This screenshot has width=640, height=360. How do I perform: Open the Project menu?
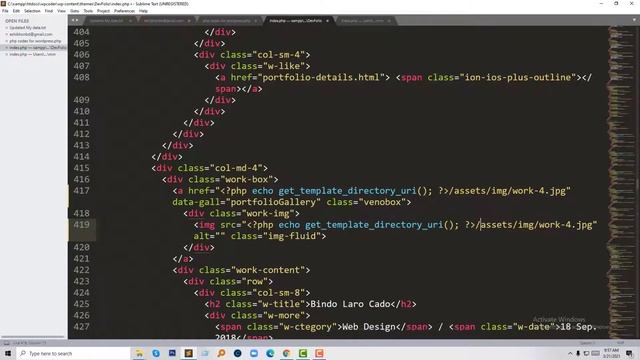tap(103, 11)
